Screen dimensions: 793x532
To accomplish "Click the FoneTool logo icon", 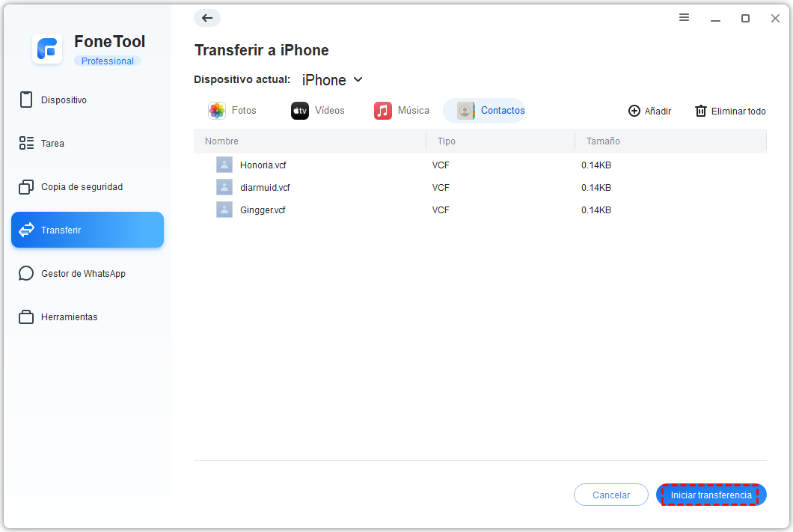I will pyautogui.click(x=47, y=49).
